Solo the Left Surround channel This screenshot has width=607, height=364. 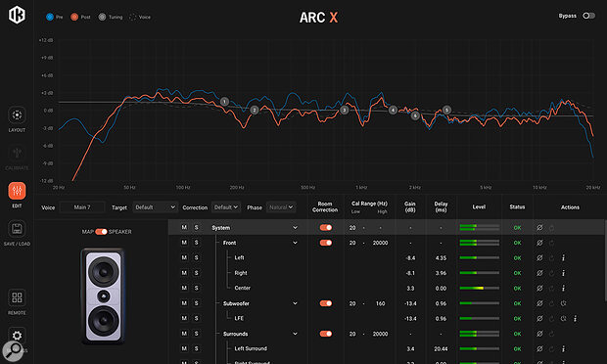(196, 348)
